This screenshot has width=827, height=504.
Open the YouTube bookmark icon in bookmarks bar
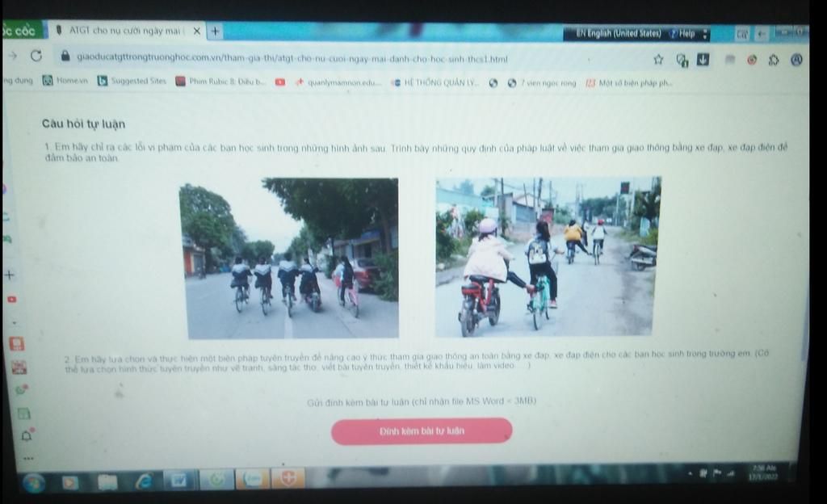279,82
